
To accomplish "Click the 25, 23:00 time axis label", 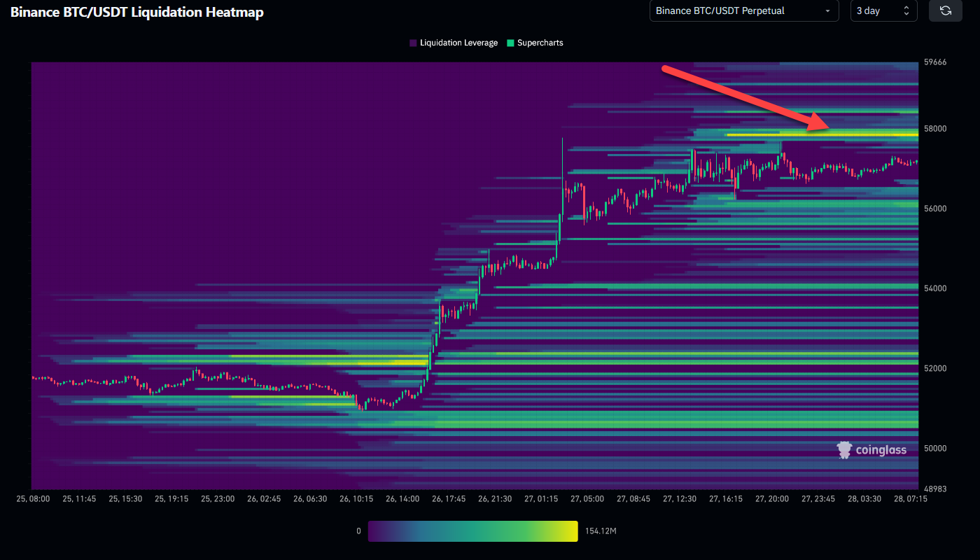I will tap(217, 499).
